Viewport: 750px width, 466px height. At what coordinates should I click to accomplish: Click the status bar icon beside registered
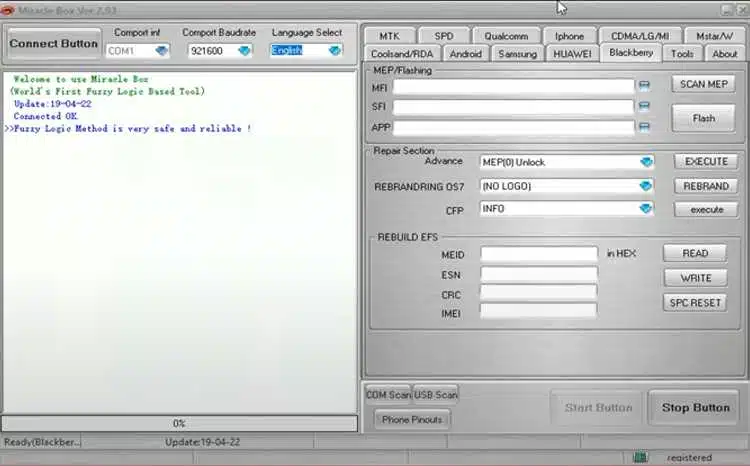[639, 457]
